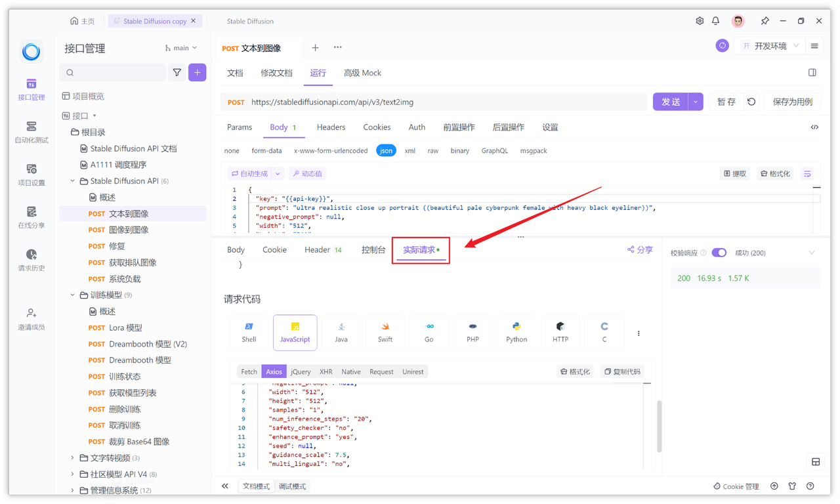Collapse panel with double chevron icon

(x=225, y=486)
